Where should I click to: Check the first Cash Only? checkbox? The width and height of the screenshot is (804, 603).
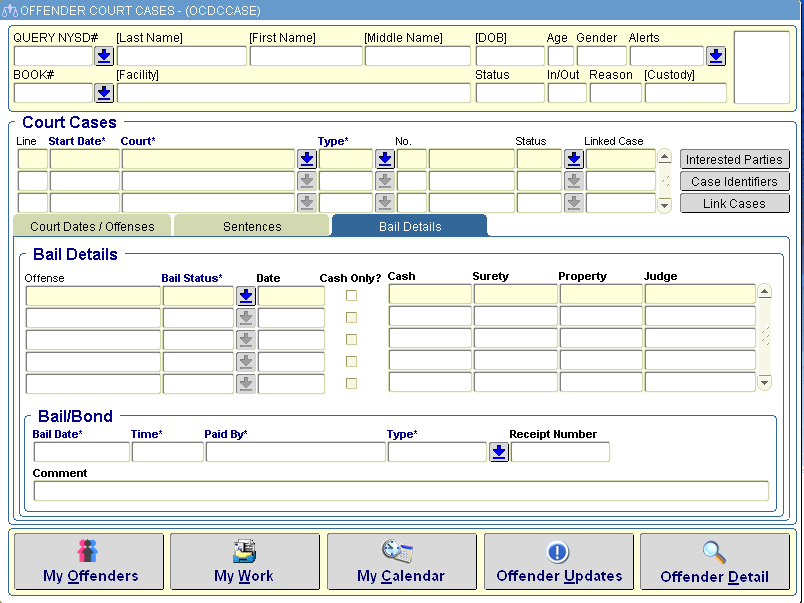pos(351,295)
